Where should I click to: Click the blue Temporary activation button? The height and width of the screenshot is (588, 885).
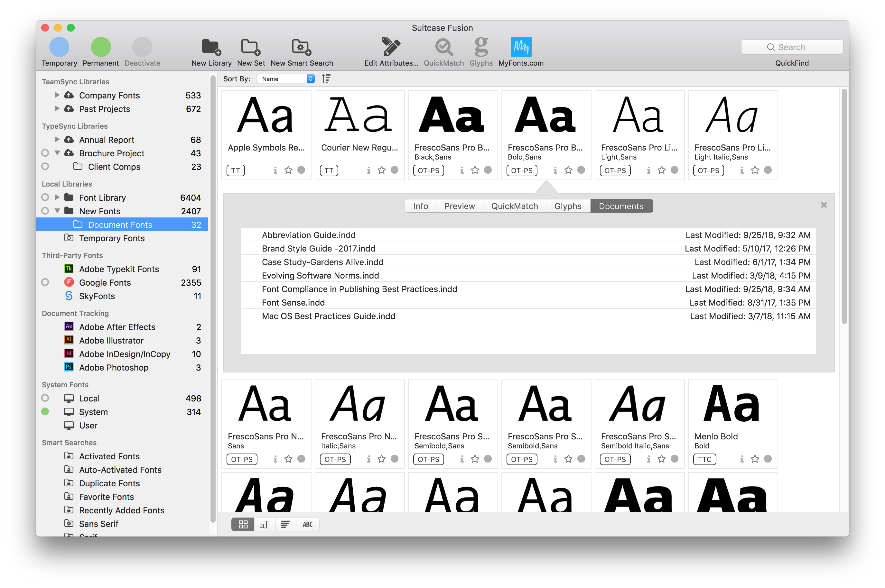click(59, 47)
